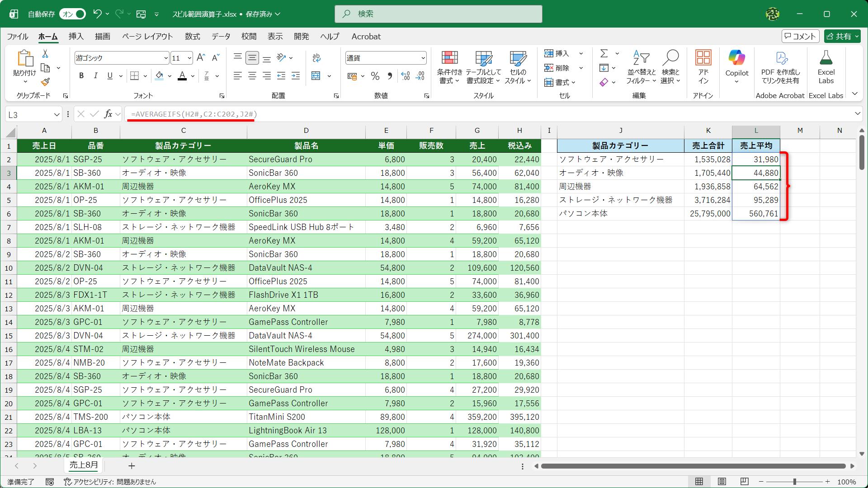This screenshot has width=868, height=488.
Task: Toggle the AutoSave switch off
Action: [73, 14]
